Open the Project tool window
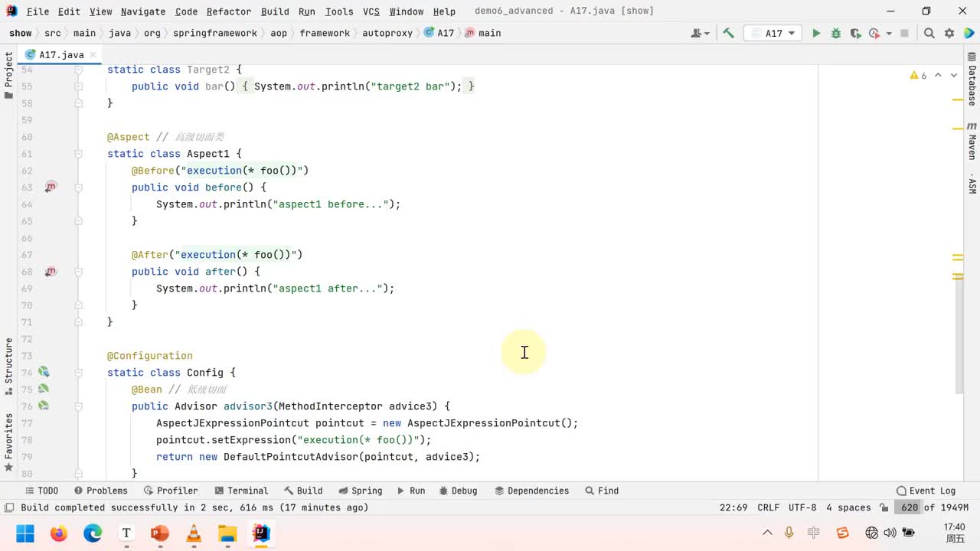 [x=8, y=75]
